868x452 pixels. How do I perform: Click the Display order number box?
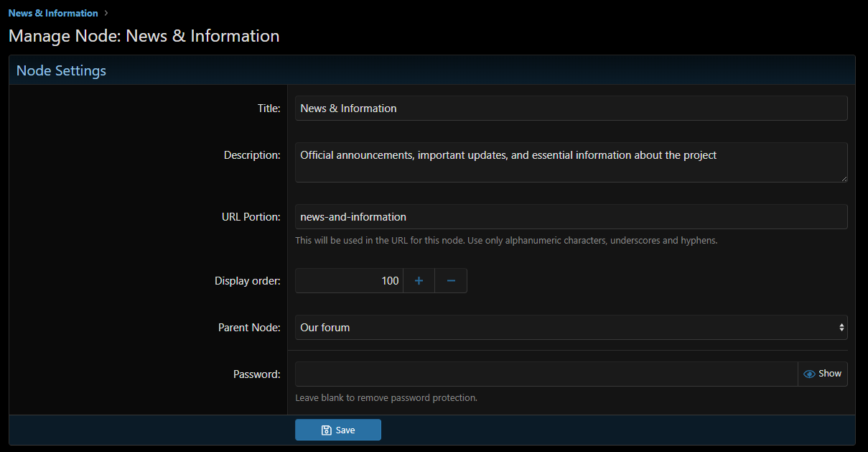[x=349, y=281]
